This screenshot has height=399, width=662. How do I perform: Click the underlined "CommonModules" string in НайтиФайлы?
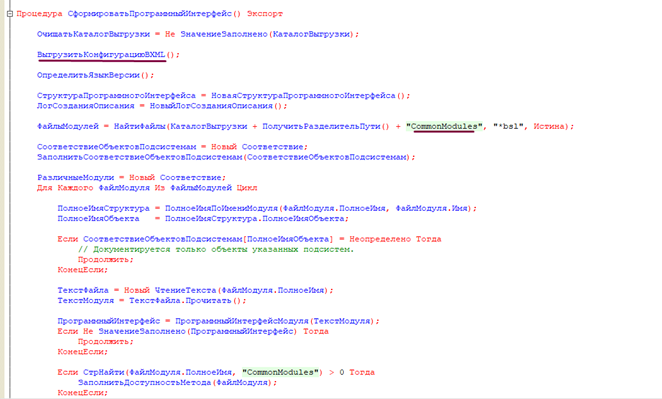point(444,126)
